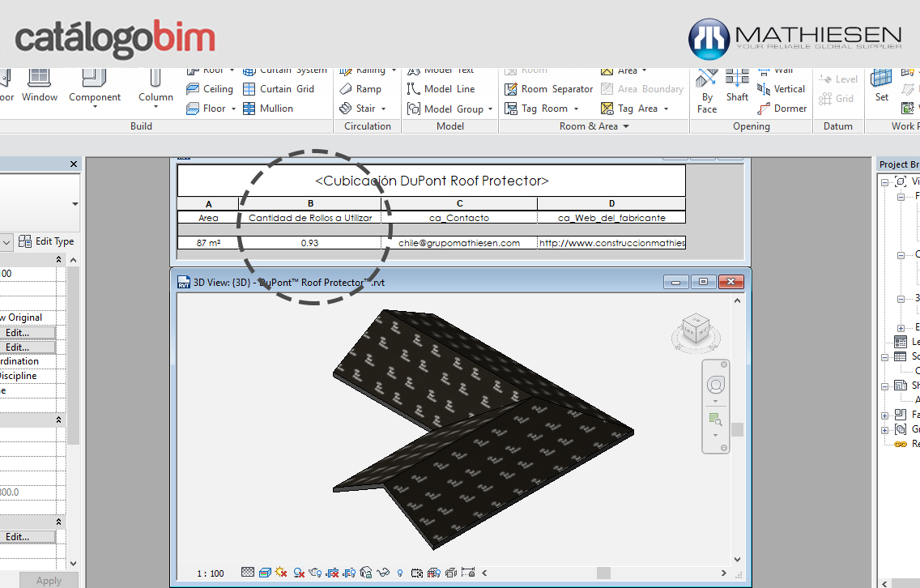The image size is (920, 588).
Task: Toggle sun path in view control bar
Action: coord(281,573)
